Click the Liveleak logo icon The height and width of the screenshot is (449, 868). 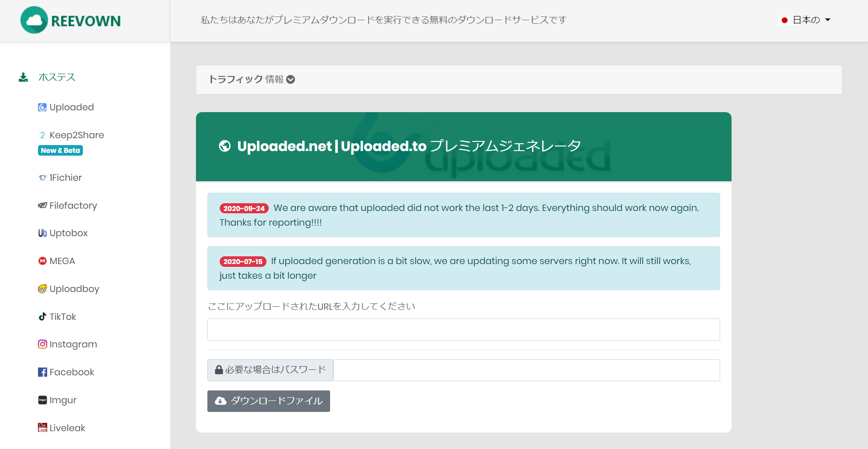pos(42,428)
